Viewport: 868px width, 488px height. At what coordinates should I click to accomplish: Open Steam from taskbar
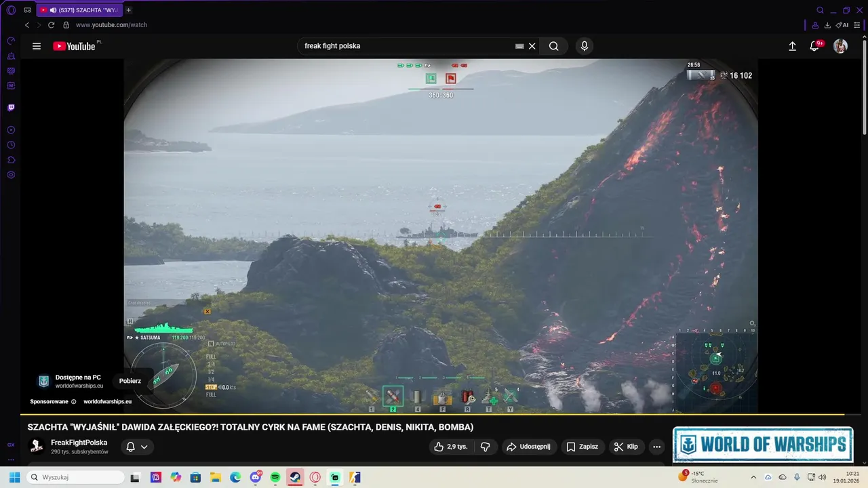click(295, 477)
